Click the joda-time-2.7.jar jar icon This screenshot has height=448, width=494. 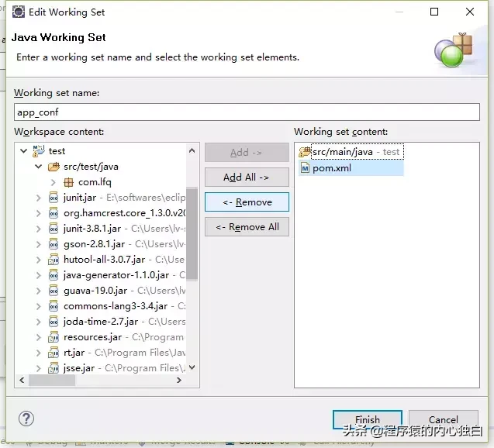click(x=54, y=322)
